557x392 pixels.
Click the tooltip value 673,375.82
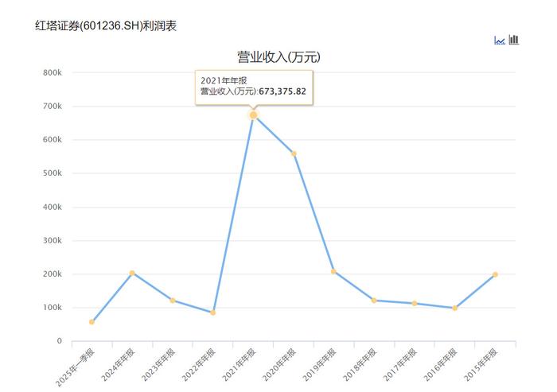282,91
